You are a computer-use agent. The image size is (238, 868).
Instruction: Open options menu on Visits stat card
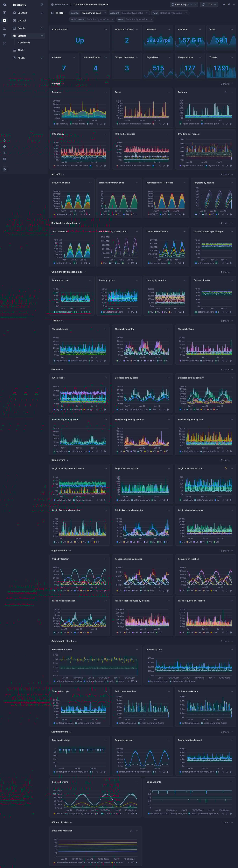click(x=232, y=29)
